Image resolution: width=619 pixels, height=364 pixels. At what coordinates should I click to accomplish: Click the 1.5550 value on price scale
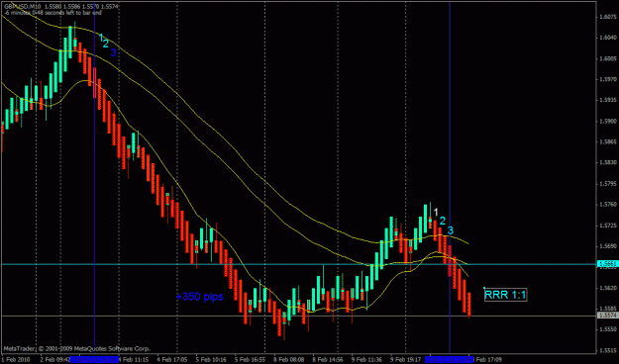click(x=607, y=329)
